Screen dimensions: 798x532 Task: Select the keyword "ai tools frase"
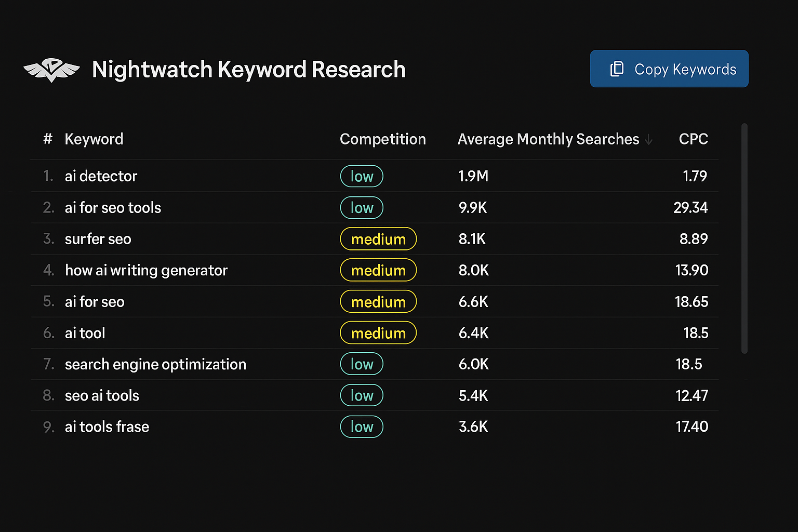[107, 427]
